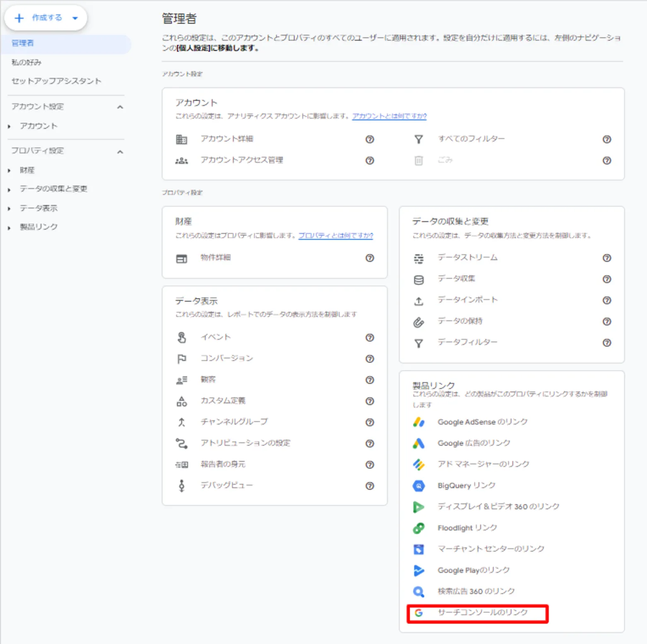Click the Google AdSense link icon
647x644 pixels.
click(419, 422)
